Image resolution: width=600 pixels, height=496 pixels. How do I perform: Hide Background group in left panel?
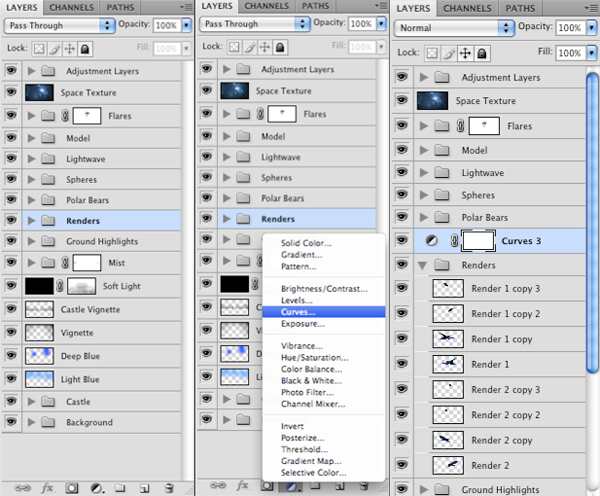click(11, 421)
